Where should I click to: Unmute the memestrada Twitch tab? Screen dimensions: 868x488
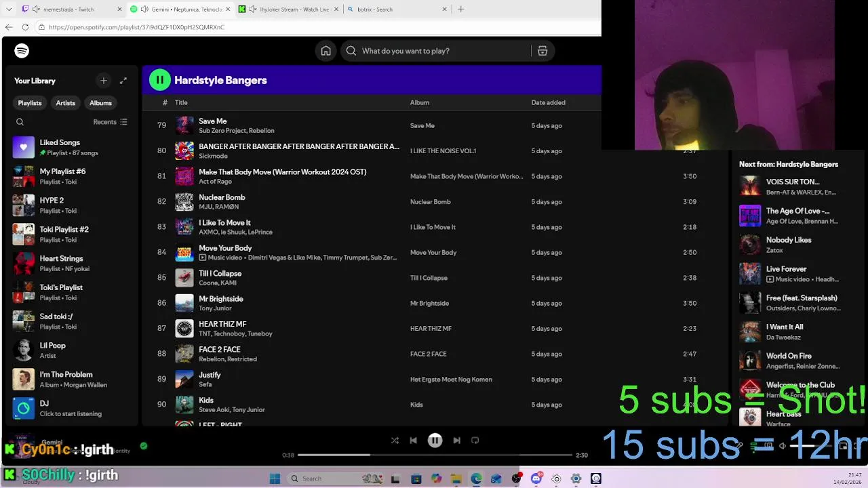[x=35, y=9]
